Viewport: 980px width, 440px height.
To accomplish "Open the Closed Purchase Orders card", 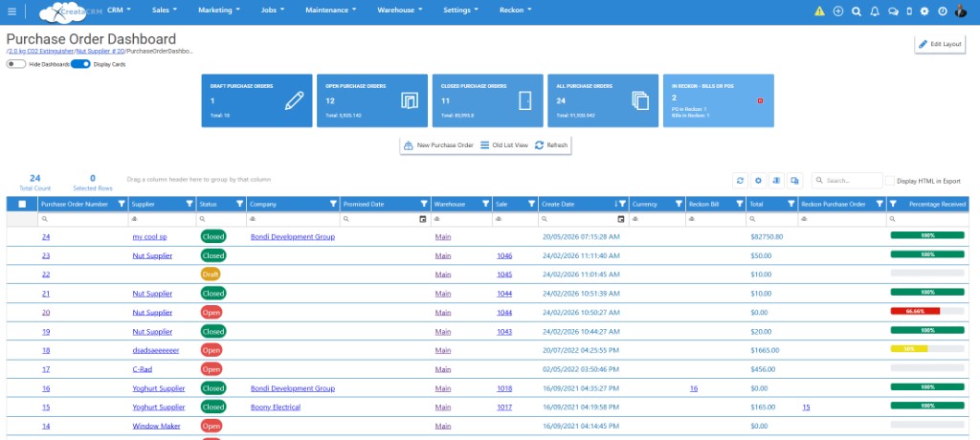I will [487, 100].
